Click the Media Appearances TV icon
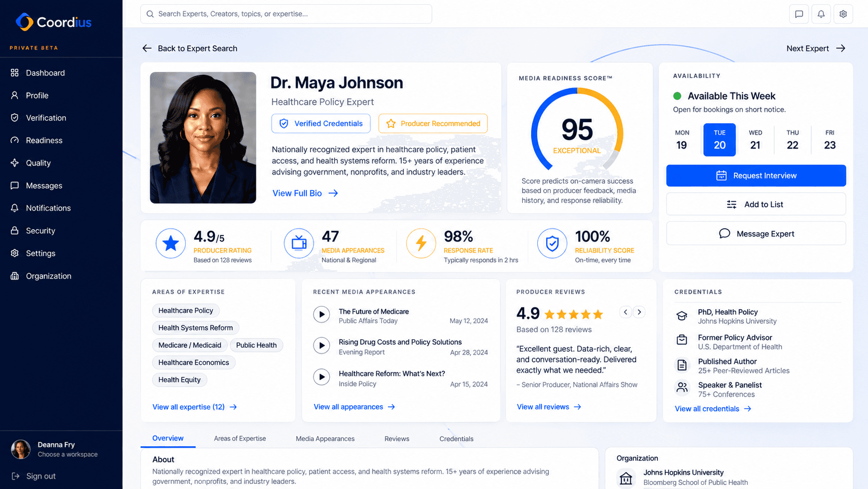The width and height of the screenshot is (868, 489). (299, 243)
